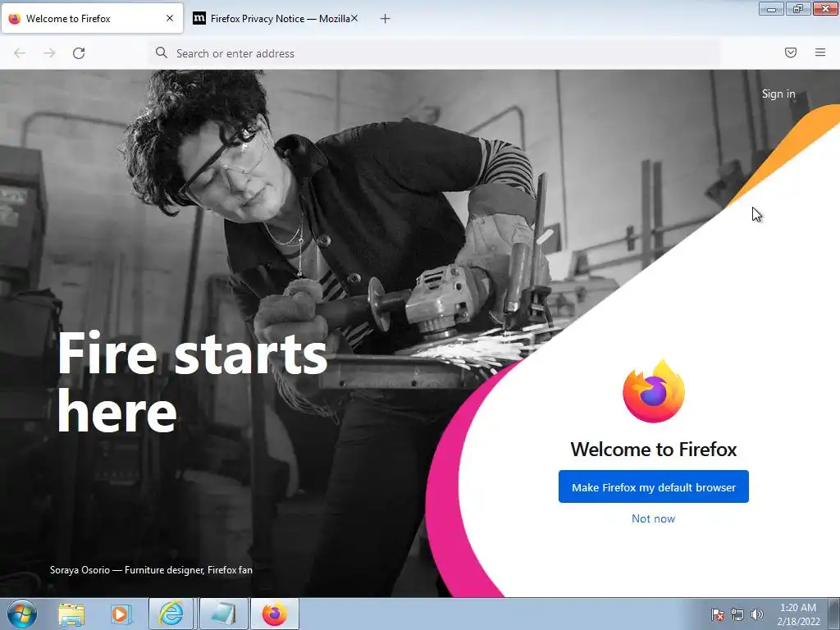Click the browser Back arrow
Image resolution: width=840 pixels, height=630 pixels.
[x=20, y=53]
